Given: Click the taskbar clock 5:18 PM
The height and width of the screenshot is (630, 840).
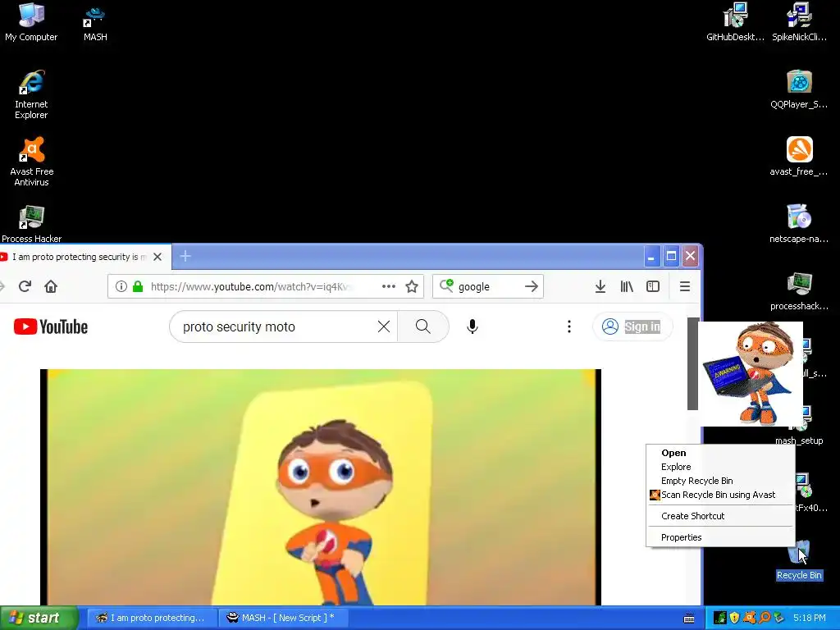Looking at the screenshot, I should pyautogui.click(x=810, y=618).
